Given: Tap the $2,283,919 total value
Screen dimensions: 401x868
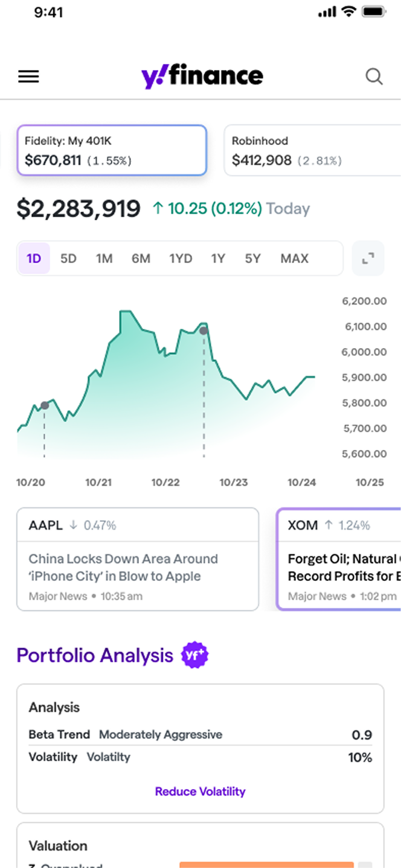Looking at the screenshot, I should click(x=79, y=209).
